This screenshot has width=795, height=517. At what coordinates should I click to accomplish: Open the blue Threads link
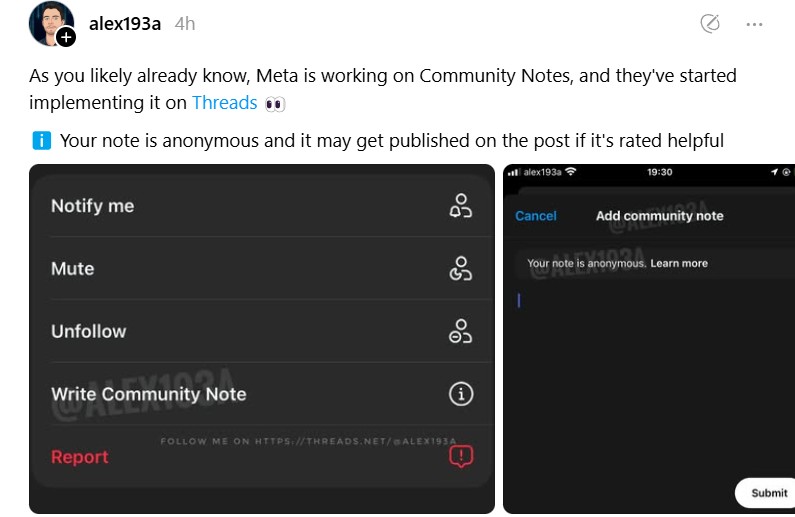(225, 103)
